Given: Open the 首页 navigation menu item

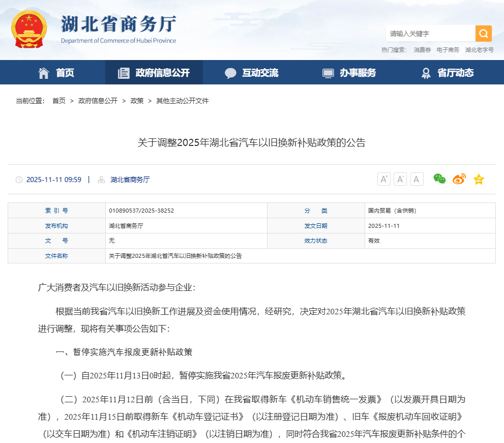Looking at the screenshot, I should click(56, 73).
